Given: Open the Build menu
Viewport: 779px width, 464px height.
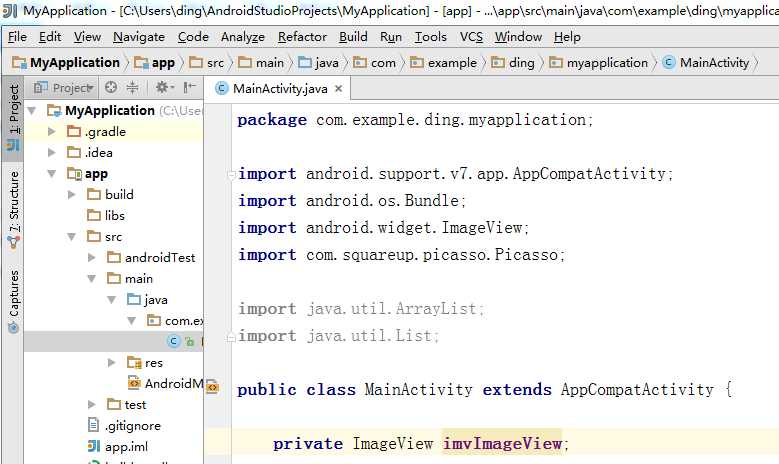Looking at the screenshot, I should click(353, 37).
